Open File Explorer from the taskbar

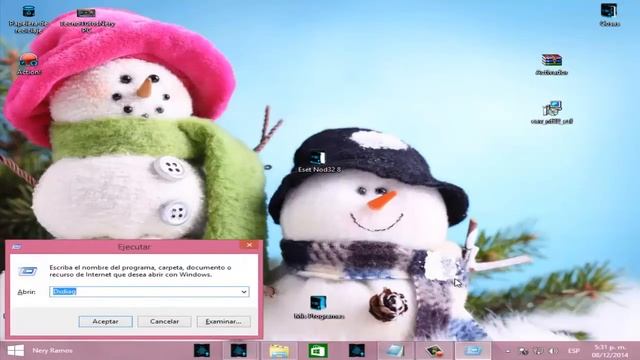pyautogui.click(x=279, y=351)
